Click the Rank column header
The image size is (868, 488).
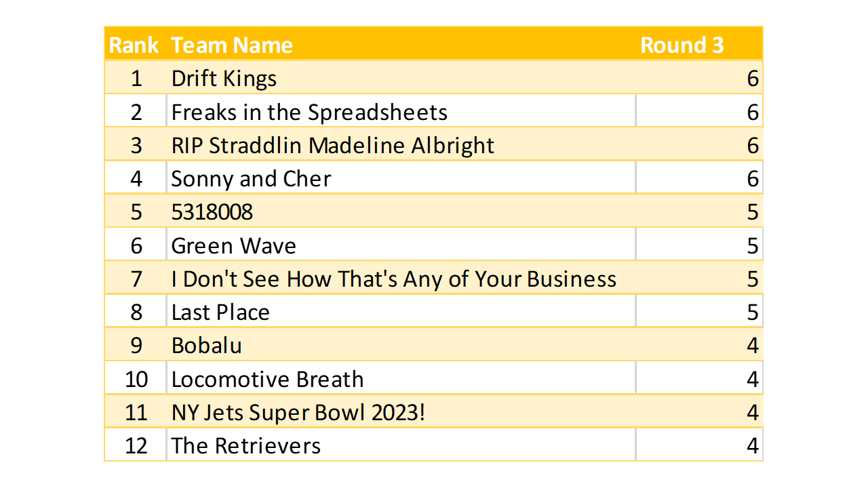pos(134,45)
